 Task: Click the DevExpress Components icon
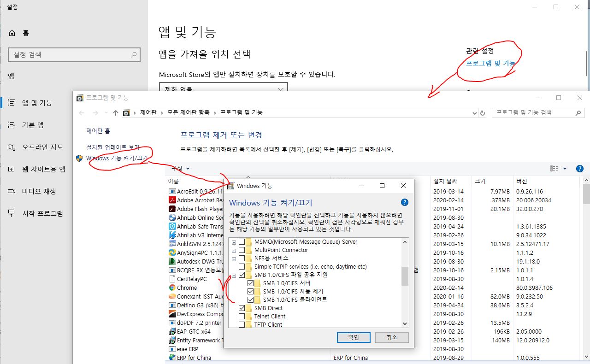(x=172, y=314)
